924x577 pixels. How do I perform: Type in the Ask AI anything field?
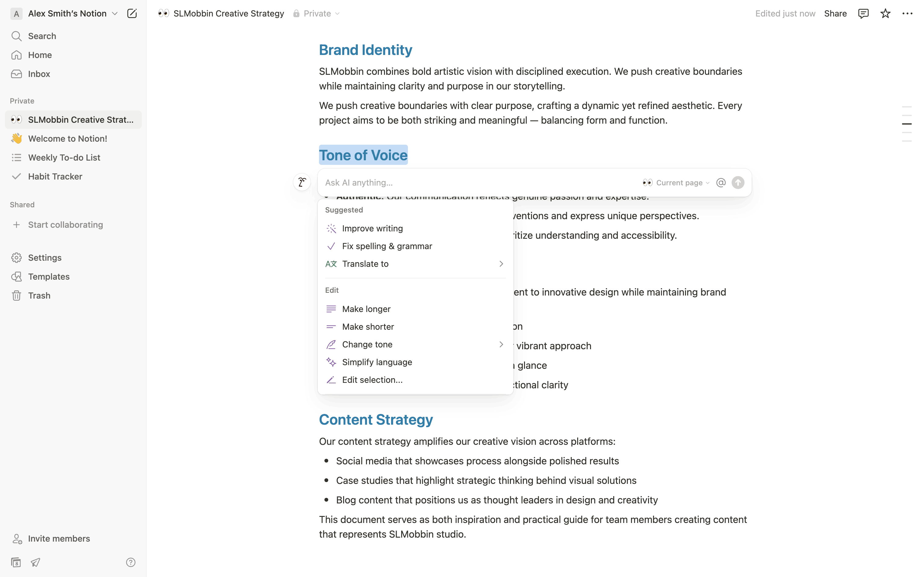pos(477,183)
